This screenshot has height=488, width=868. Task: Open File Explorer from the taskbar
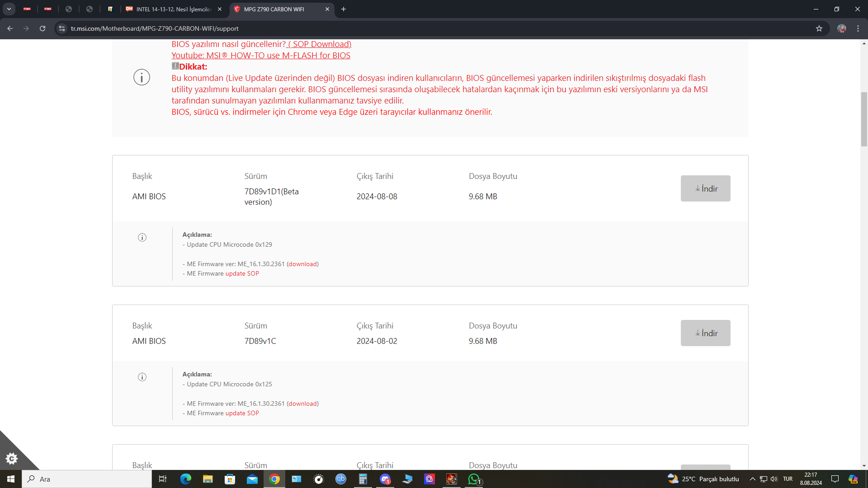click(208, 479)
